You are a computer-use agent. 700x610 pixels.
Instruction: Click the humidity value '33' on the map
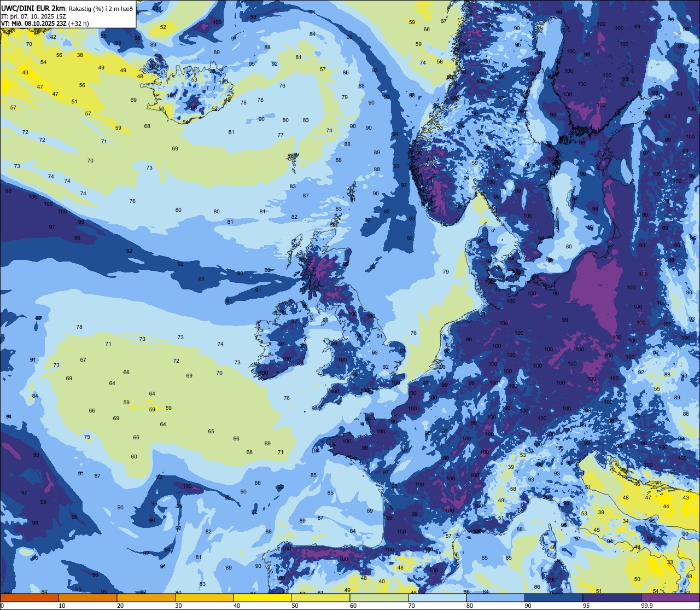670,562
